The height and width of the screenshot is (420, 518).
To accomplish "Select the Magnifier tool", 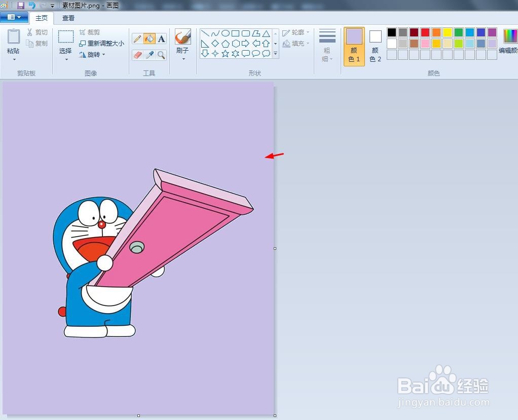I will pos(161,55).
